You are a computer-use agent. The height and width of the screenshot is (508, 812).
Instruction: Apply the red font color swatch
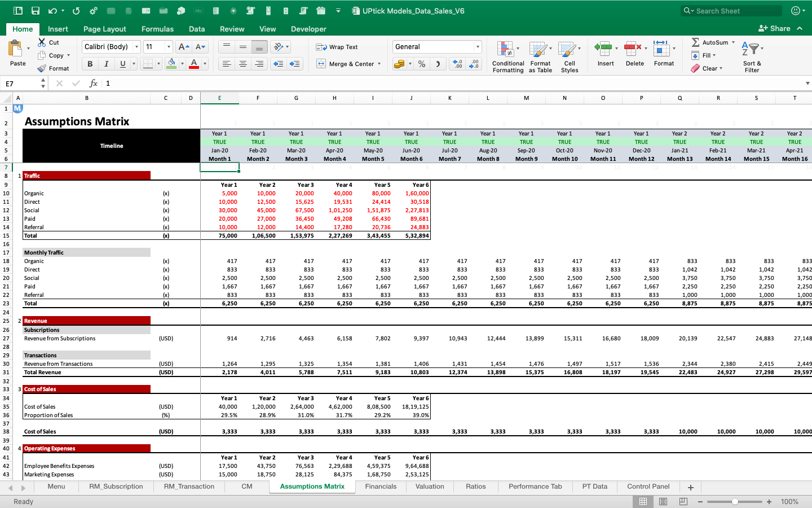(194, 64)
